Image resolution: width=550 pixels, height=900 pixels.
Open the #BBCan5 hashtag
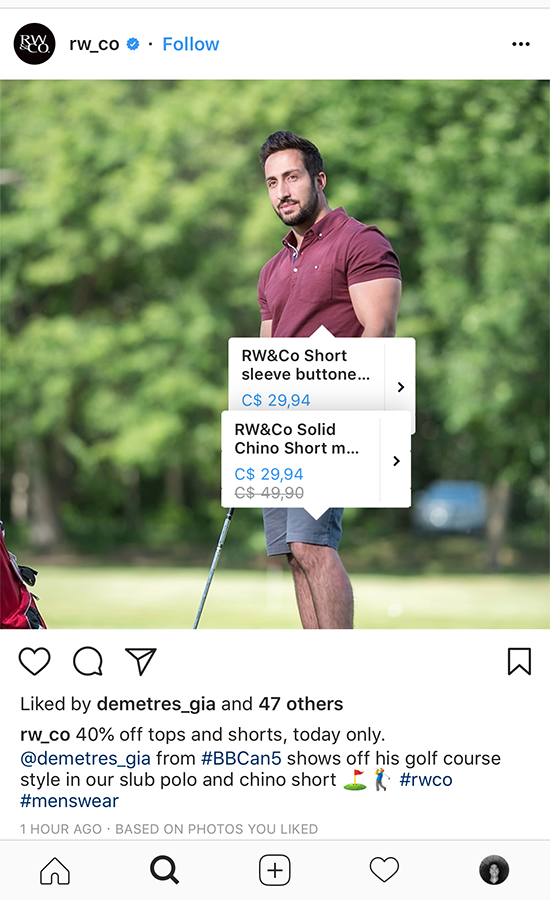(x=241, y=758)
